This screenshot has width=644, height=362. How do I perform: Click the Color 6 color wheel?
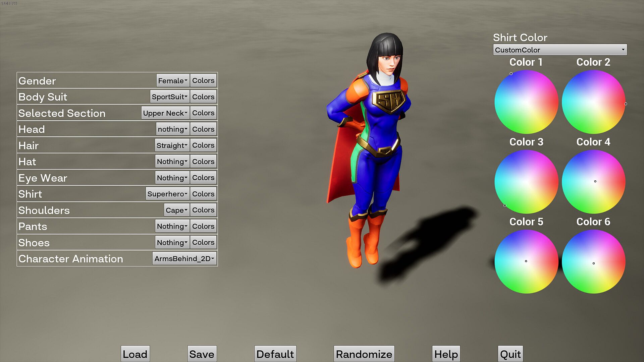coord(593,261)
